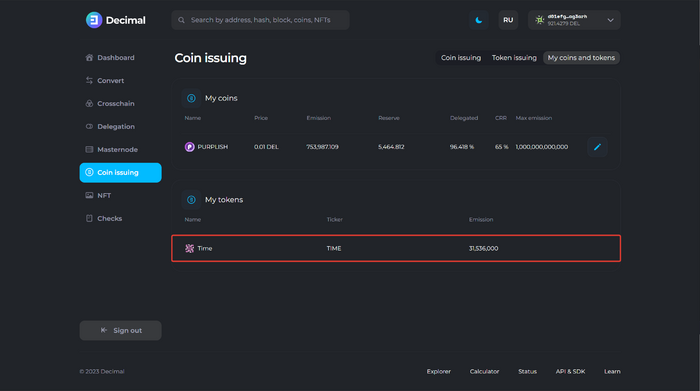Click the 0.01 DEL price value

(266, 147)
